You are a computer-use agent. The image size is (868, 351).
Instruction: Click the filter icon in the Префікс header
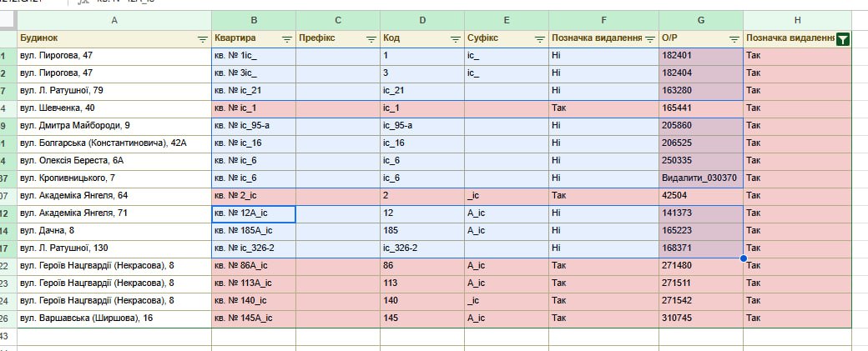371,38
